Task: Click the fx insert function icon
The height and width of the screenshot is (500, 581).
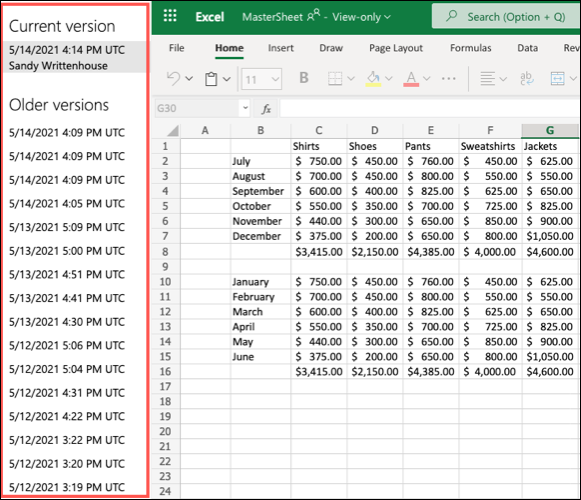Action: pyautogui.click(x=266, y=109)
